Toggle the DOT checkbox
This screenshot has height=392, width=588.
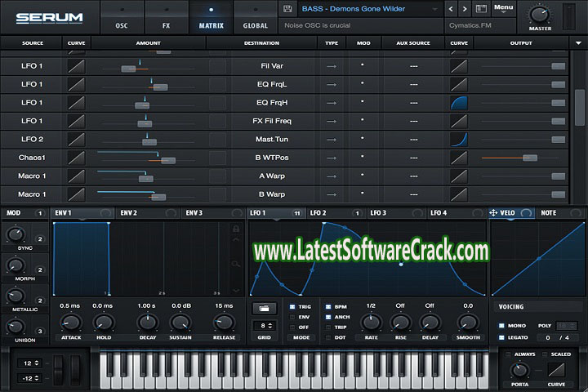328,337
